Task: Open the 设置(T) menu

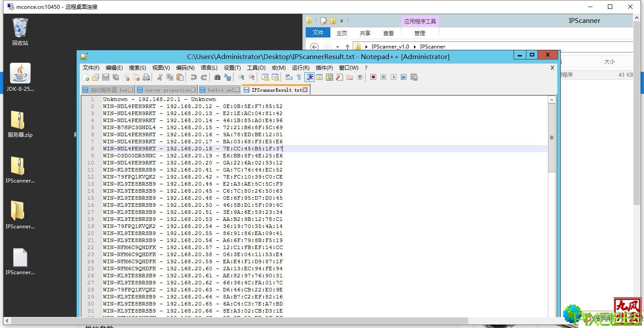Action: [x=232, y=67]
